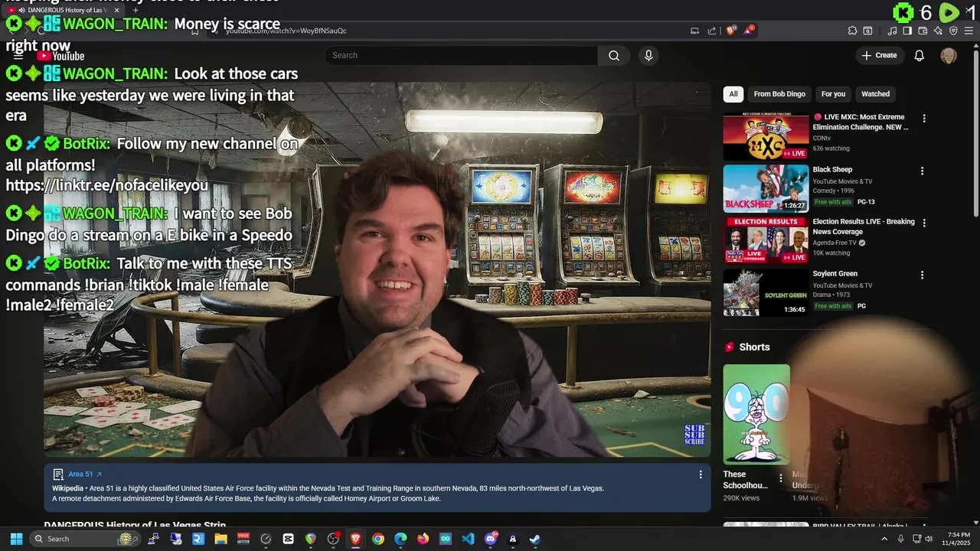The image size is (980, 551).
Task: Open the Brave Playlist music note icon
Action: click(892, 31)
